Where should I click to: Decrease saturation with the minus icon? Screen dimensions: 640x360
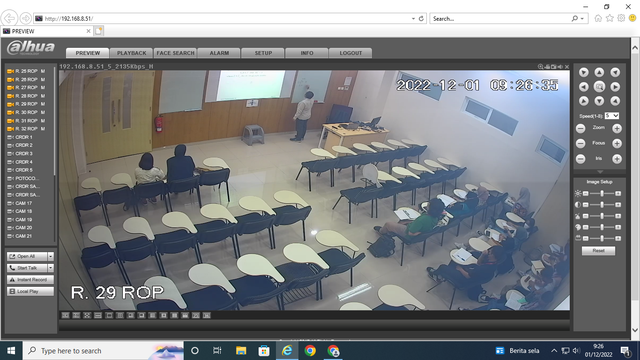pos(586,216)
